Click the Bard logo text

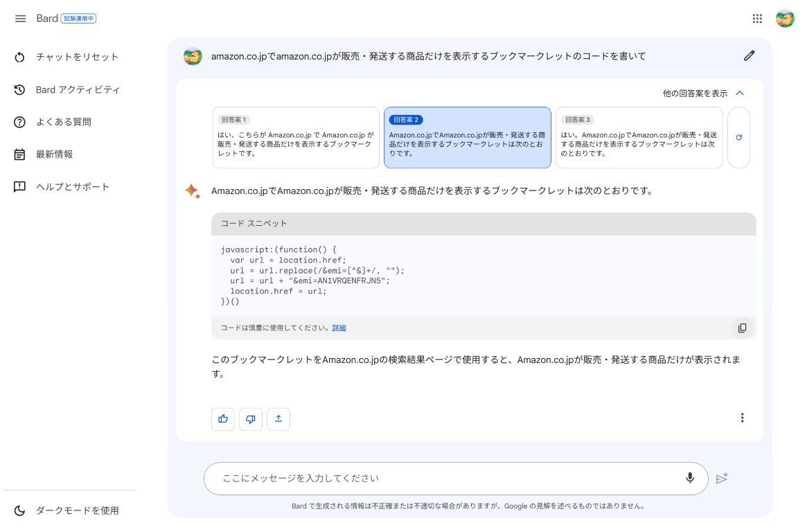47,19
